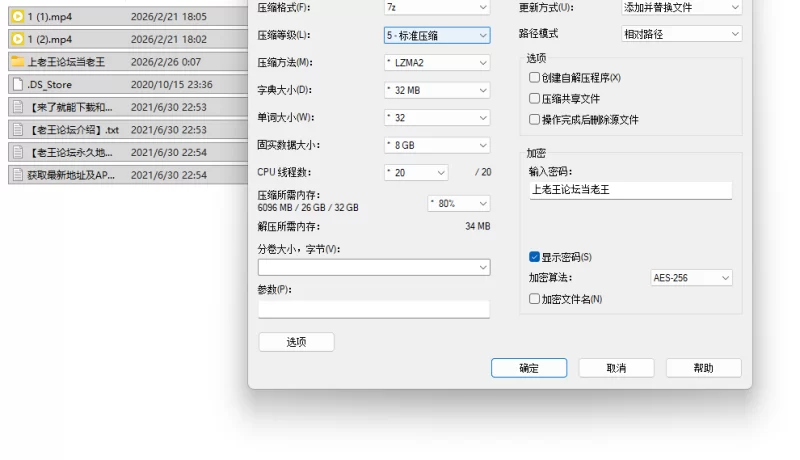Click the 取消 button
Viewport: 800px width, 460px height.
click(616, 368)
